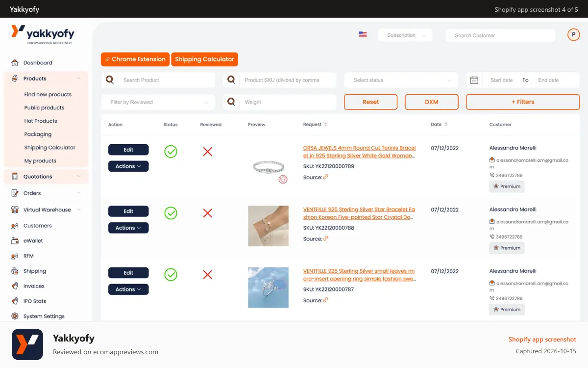Click the System Settings gear icon
The width and height of the screenshot is (588, 368).
click(14, 316)
